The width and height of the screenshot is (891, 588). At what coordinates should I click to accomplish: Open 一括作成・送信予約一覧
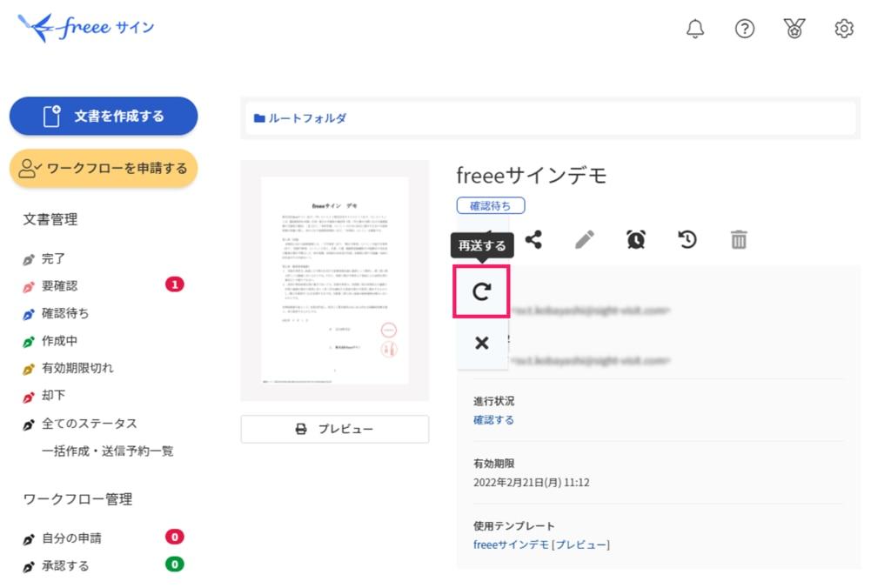[107, 451]
